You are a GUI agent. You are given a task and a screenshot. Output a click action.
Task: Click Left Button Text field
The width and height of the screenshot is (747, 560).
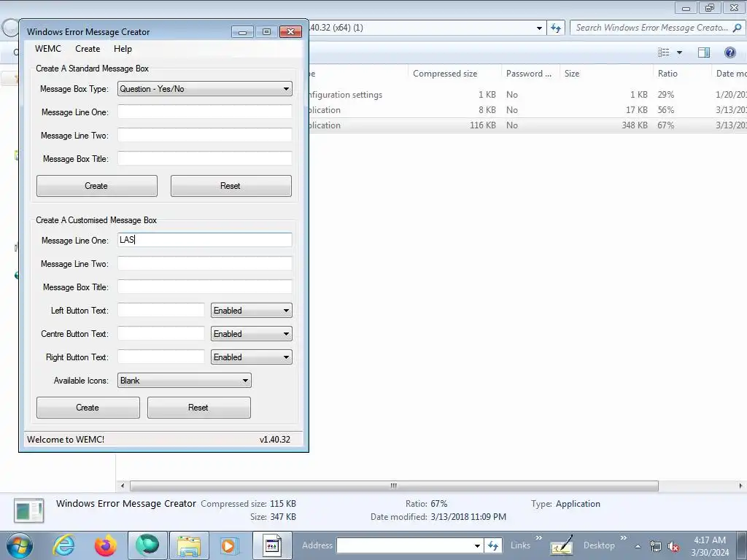pyautogui.click(x=161, y=310)
